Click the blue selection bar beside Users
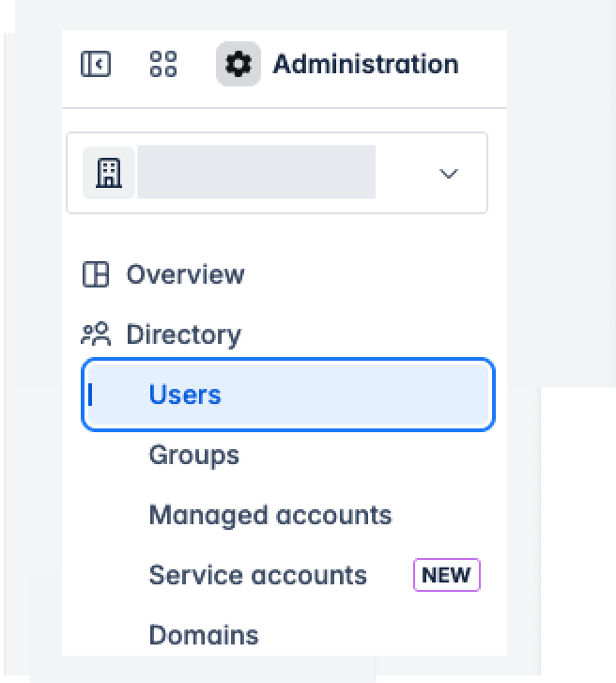Screen dimensions: 616x683 pos(91,395)
